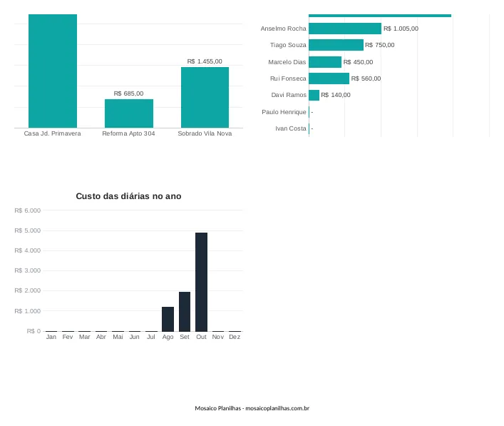Click the Reforma Apto 304 axis label
Screen dimensions: 504x426
click(128, 133)
